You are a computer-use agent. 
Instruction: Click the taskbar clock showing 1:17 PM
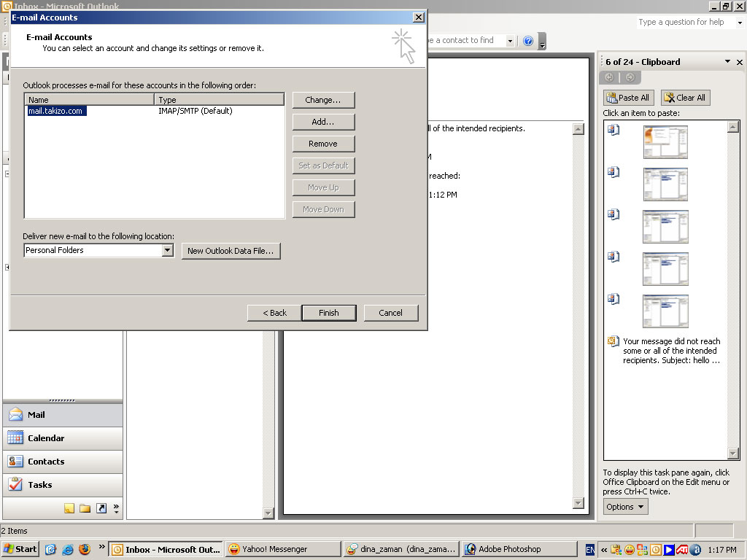tap(722, 550)
